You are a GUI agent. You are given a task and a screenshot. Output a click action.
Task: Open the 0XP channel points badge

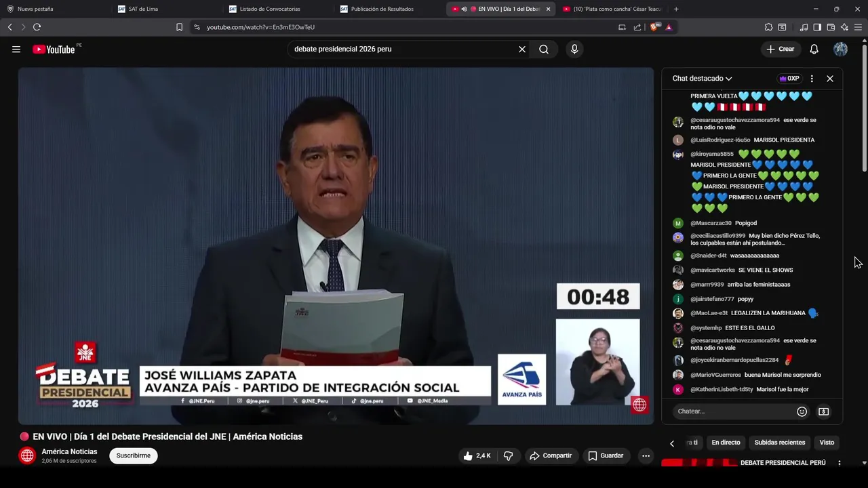click(789, 79)
